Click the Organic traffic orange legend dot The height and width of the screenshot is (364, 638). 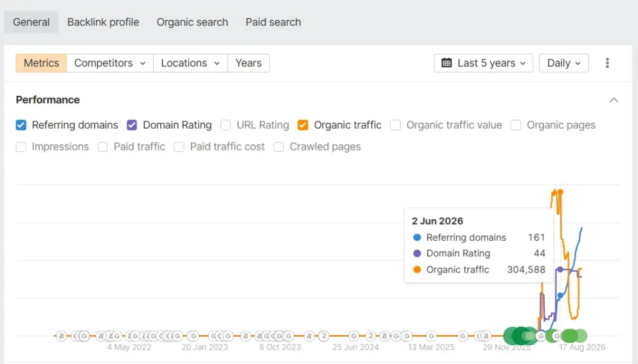coord(417,269)
